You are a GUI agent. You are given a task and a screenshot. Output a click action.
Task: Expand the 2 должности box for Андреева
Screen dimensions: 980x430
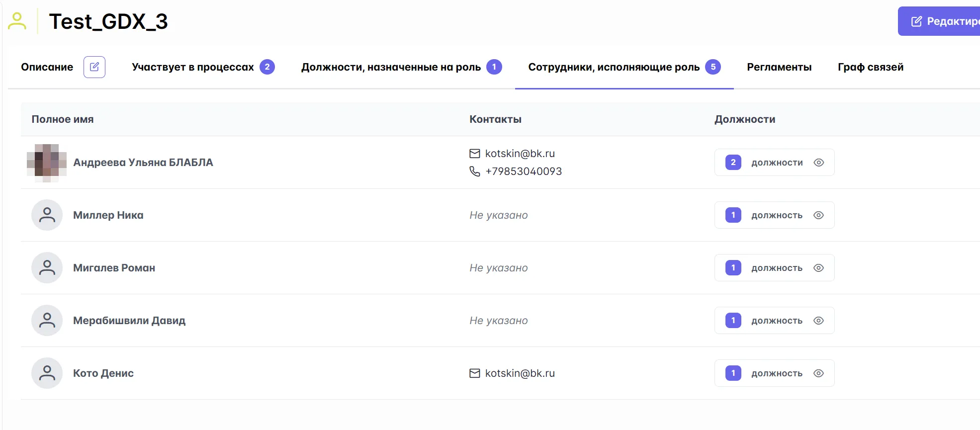pos(774,163)
